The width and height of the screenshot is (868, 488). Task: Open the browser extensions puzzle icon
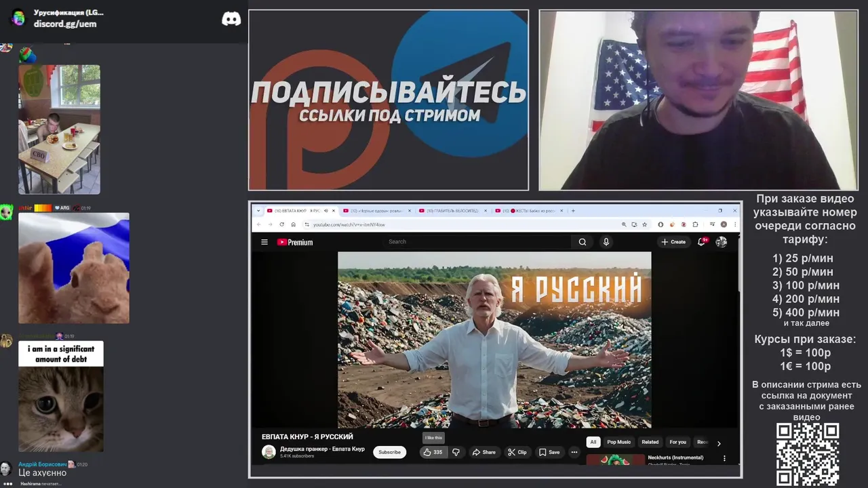point(696,224)
